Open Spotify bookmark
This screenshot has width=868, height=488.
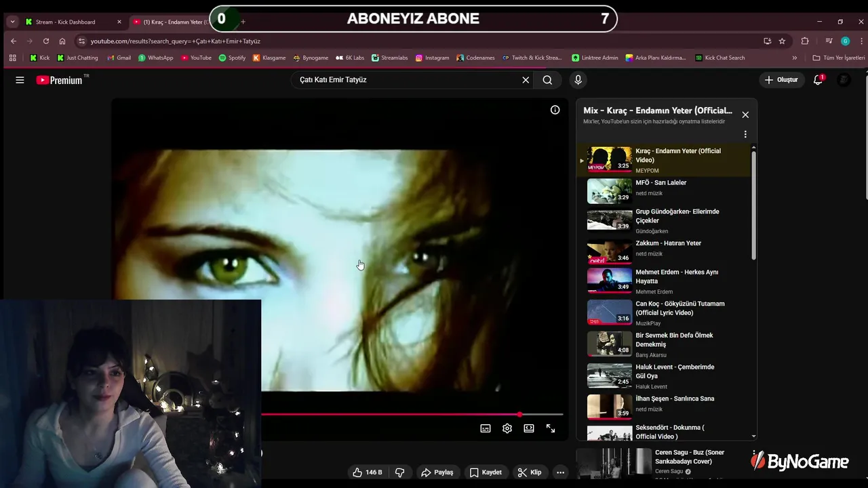(232, 58)
